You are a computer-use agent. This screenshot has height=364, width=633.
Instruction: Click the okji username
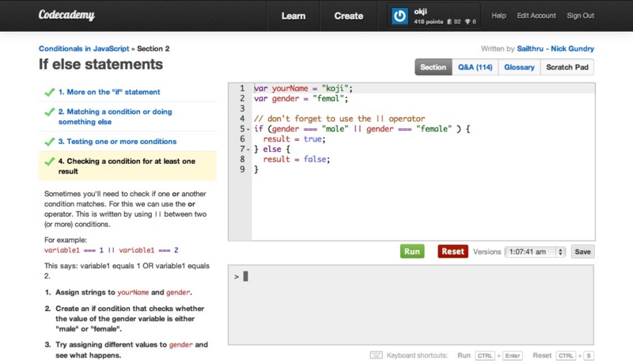[420, 12]
